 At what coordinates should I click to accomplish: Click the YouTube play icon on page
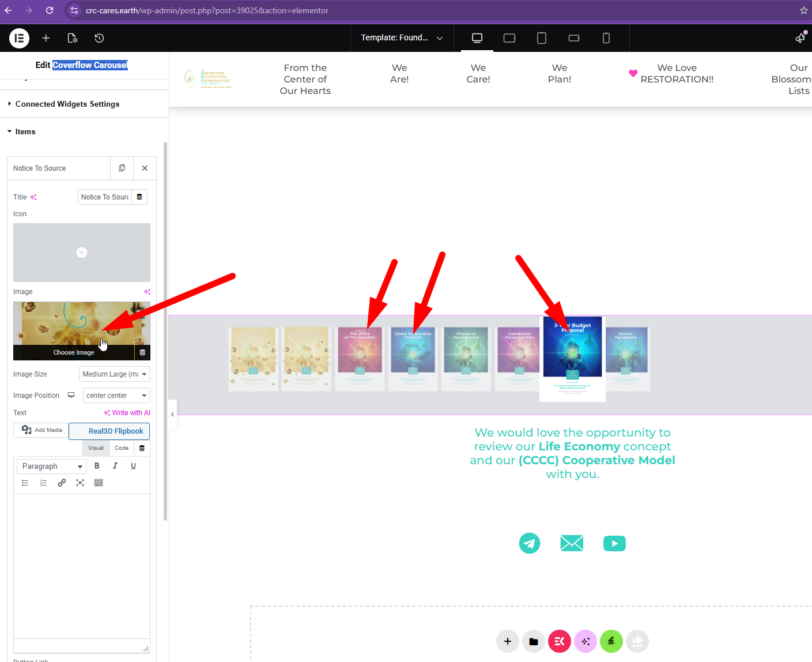point(614,543)
